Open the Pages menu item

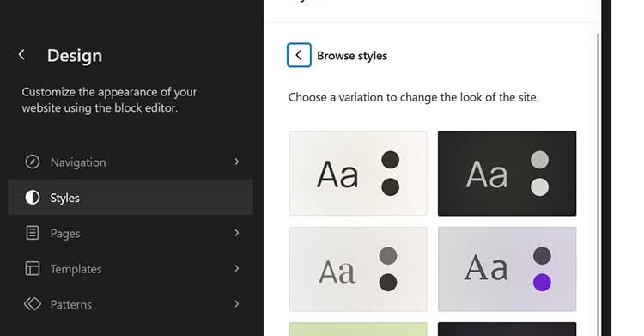click(131, 233)
